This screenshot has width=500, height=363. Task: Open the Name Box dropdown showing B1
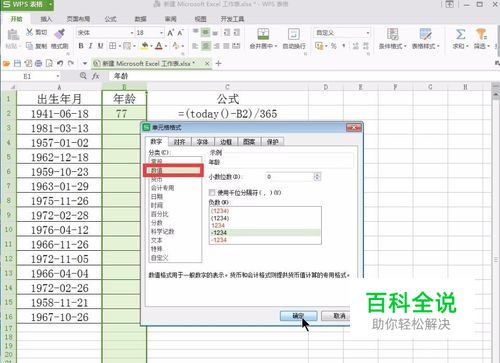click(x=58, y=76)
